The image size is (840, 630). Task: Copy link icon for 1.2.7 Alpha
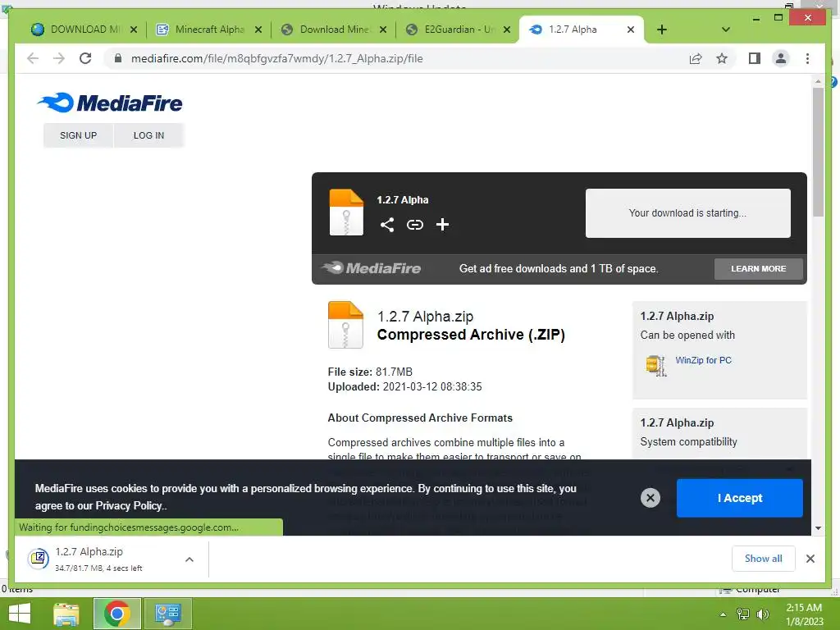pyautogui.click(x=414, y=225)
